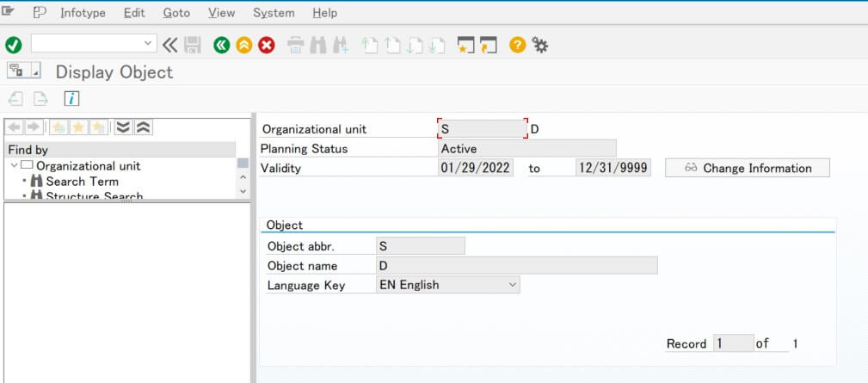Click the Next record page icon

pyautogui.click(x=40, y=99)
